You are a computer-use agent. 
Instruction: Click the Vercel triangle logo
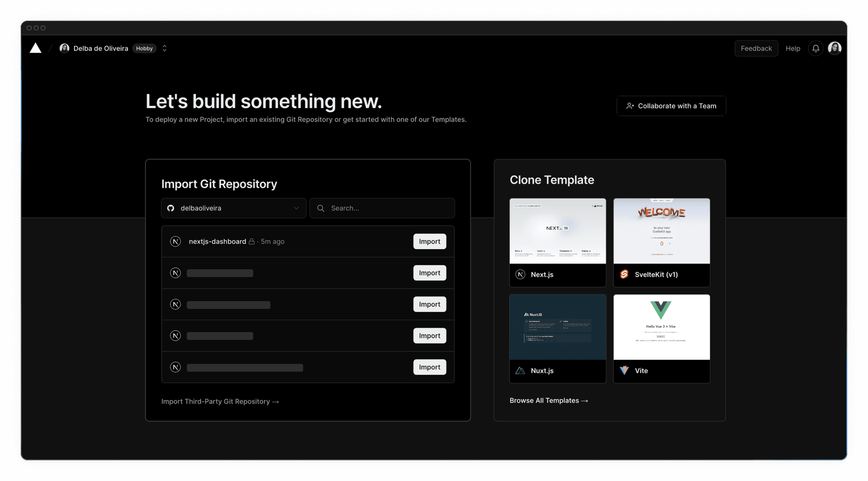(35, 48)
